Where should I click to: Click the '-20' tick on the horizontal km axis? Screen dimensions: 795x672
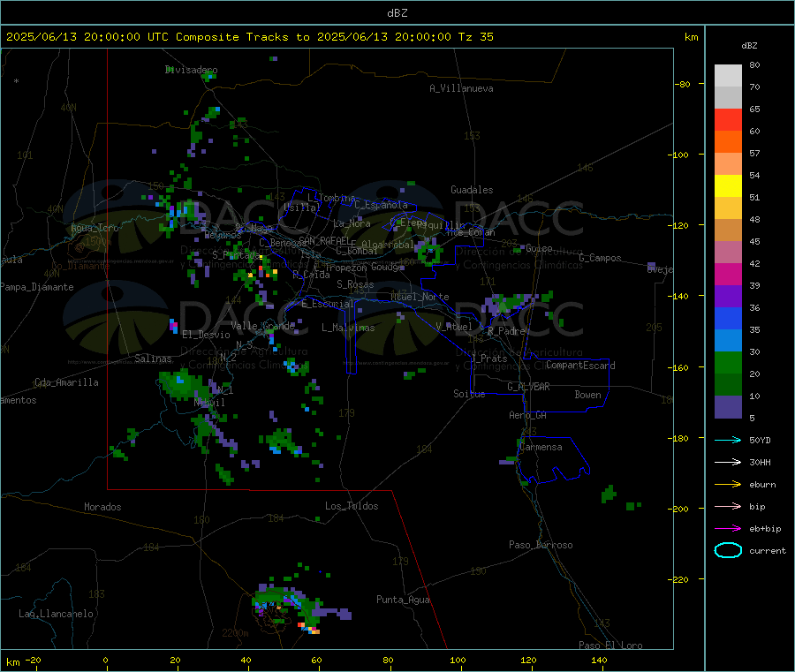tap(34, 660)
